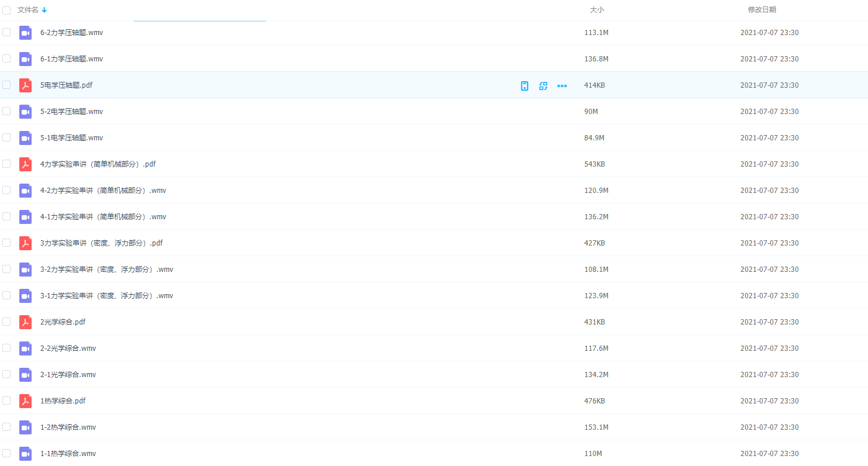Click the PDF icon of 1热学综合.pdf
Screen dimensions: 868x466
[25, 401]
